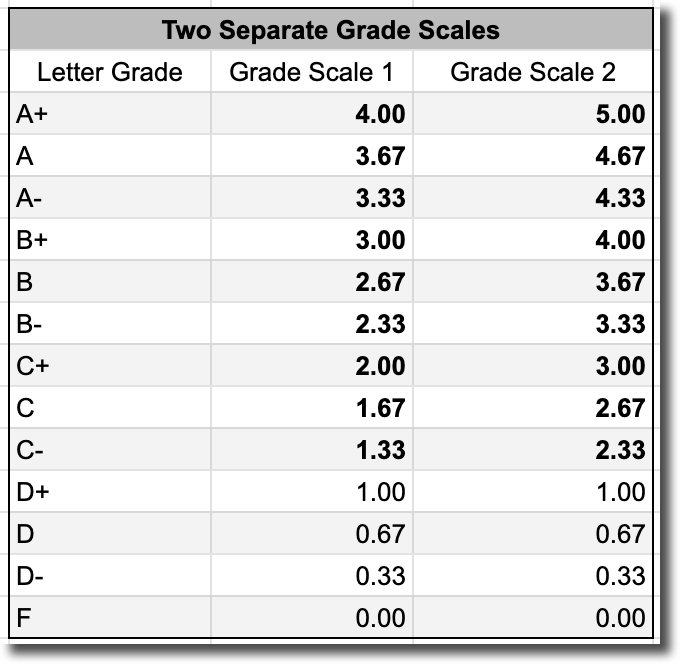
Task: Click the F letter grade cell
Action: [110, 618]
